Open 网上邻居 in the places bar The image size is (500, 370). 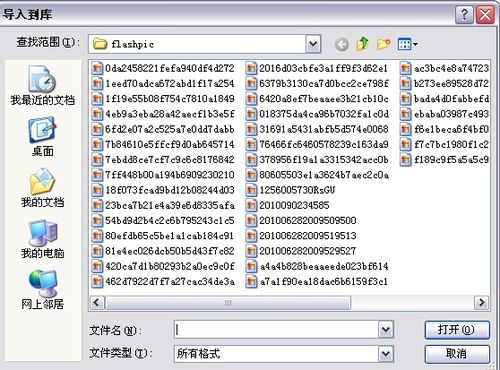click(x=42, y=290)
